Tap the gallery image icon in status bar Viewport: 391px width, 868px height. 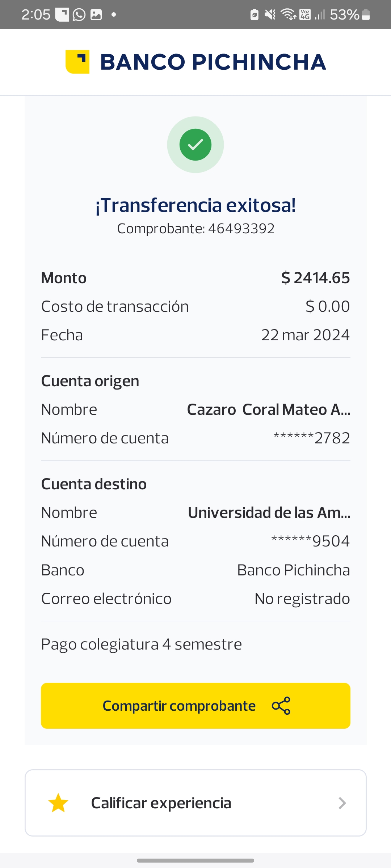96,15
